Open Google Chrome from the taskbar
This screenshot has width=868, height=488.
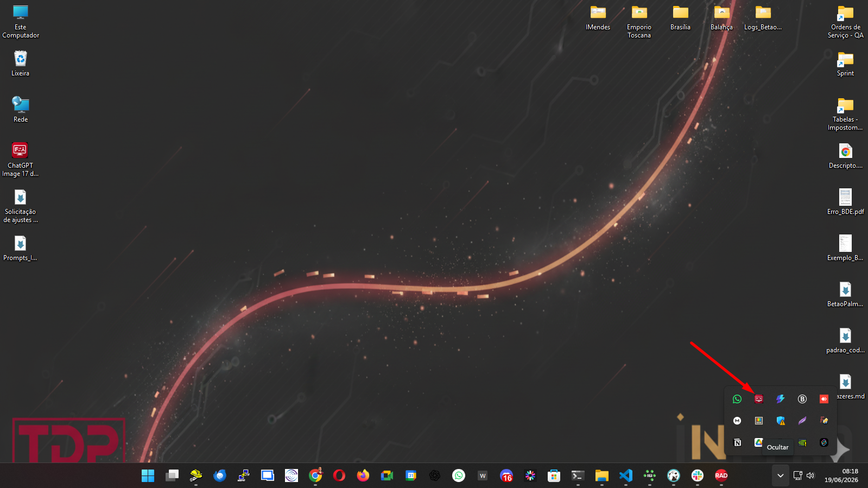coord(315,476)
